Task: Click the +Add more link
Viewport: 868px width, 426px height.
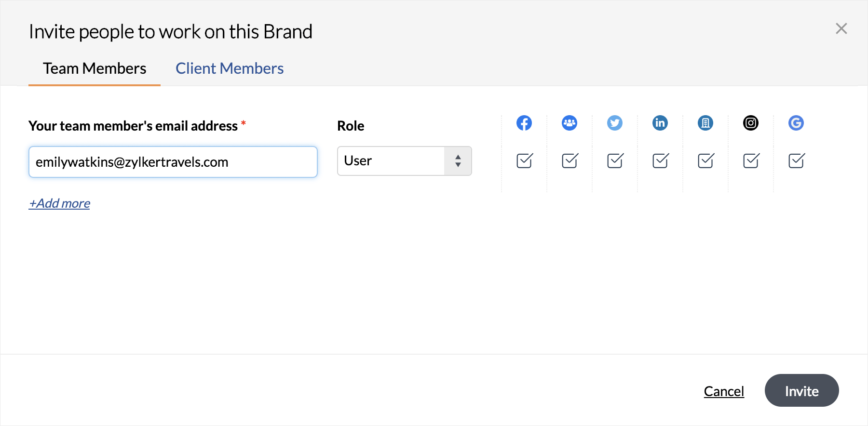Action: pyautogui.click(x=59, y=203)
